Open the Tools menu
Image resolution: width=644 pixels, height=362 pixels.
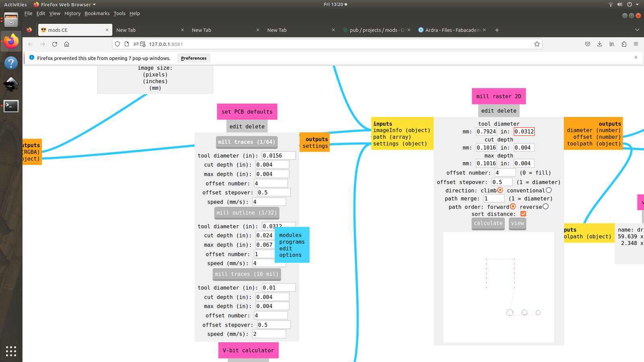click(x=120, y=13)
